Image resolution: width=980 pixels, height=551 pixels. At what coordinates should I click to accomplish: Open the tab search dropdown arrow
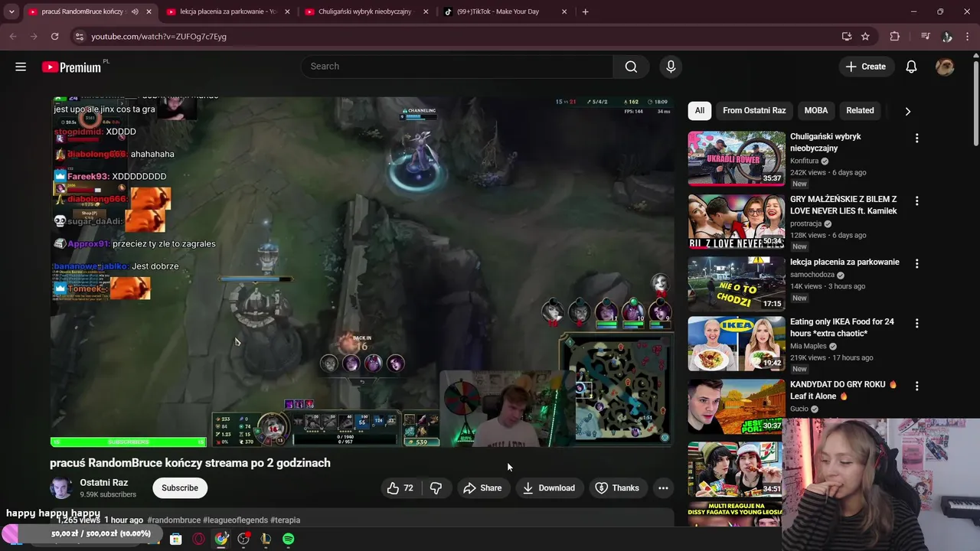(x=11, y=11)
